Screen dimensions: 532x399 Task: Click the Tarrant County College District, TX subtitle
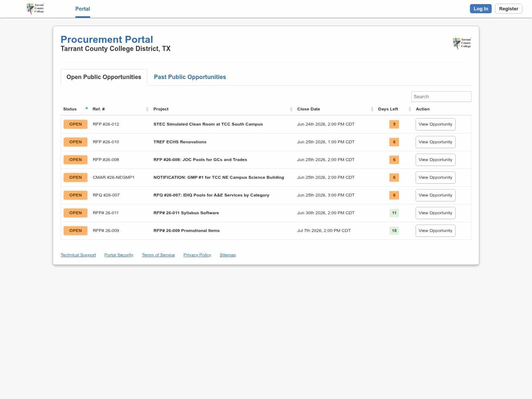pyautogui.click(x=116, y=49)
